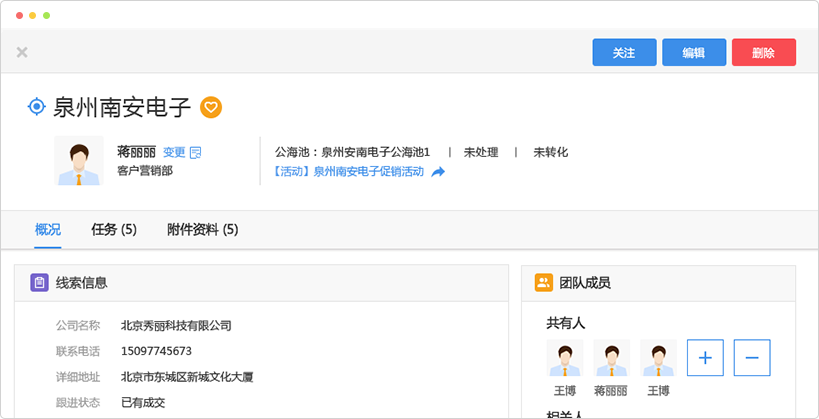Image resolution: width=819 pixels, height=419 pixels.
Task: Click the 变更 owner link
Action: [174, 153]
